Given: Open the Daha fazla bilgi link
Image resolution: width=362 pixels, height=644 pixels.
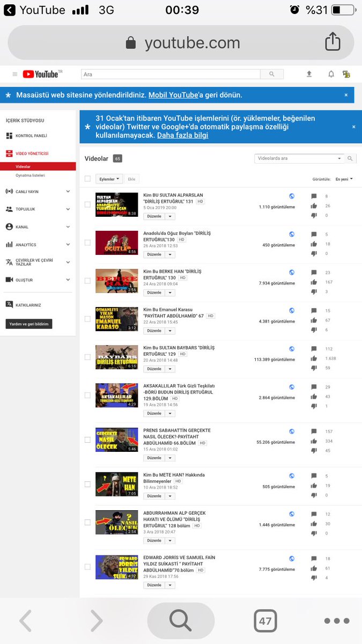Looking at the screenshot, I should click(182, 135).
